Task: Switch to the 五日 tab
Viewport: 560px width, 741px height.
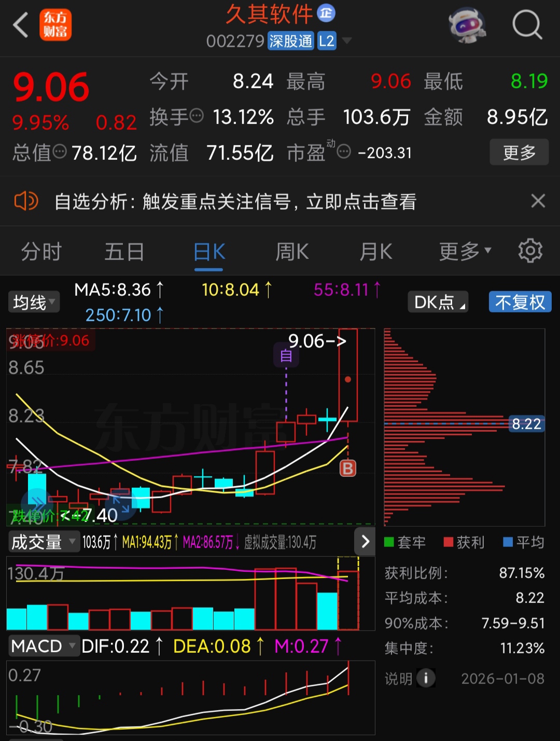Action: pos(124,252)
